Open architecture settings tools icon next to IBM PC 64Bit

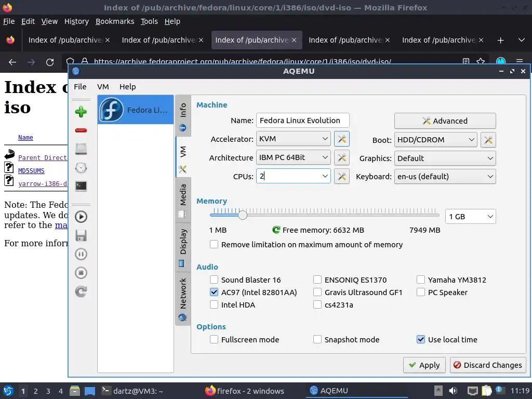[342, 157]
